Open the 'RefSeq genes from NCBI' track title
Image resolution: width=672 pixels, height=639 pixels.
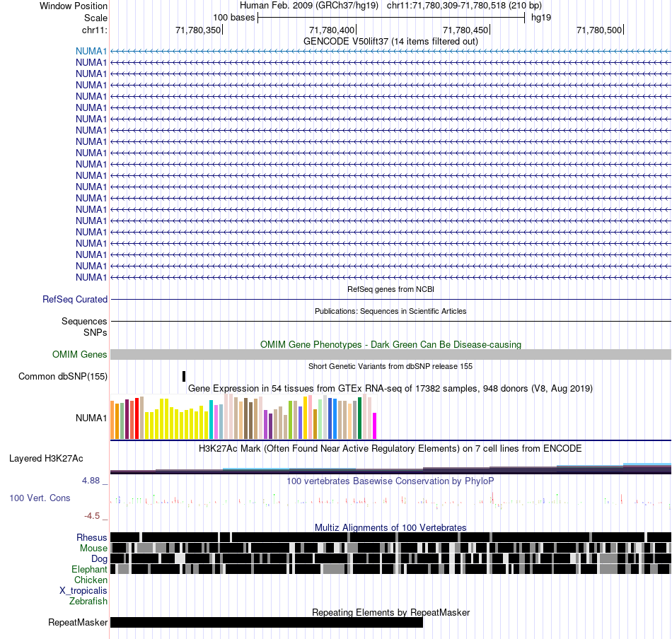point(390,289)
